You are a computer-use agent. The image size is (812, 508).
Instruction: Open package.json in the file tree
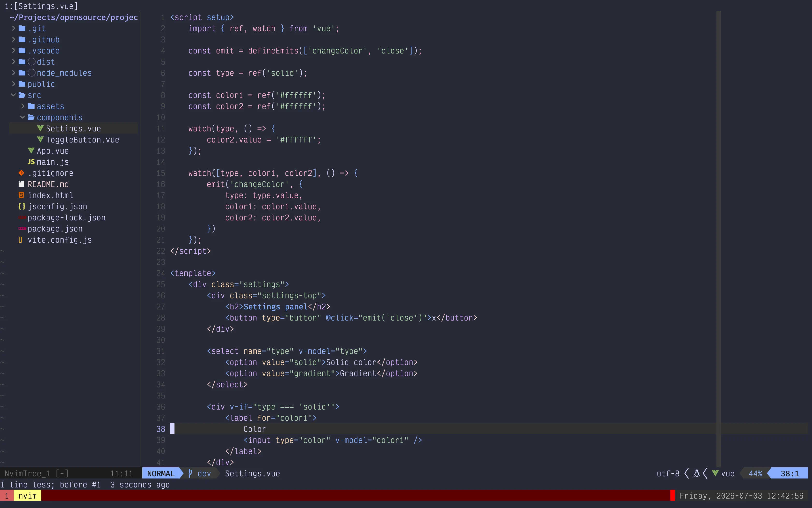pyautogui.click(x=55, y=229)
